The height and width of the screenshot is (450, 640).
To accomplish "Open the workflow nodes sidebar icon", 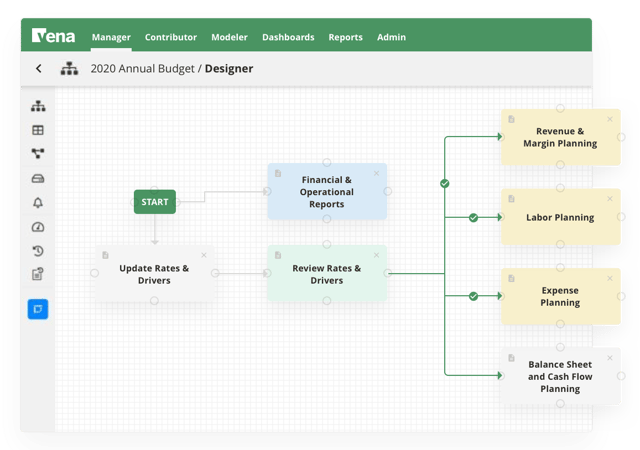I will (38, 154).
